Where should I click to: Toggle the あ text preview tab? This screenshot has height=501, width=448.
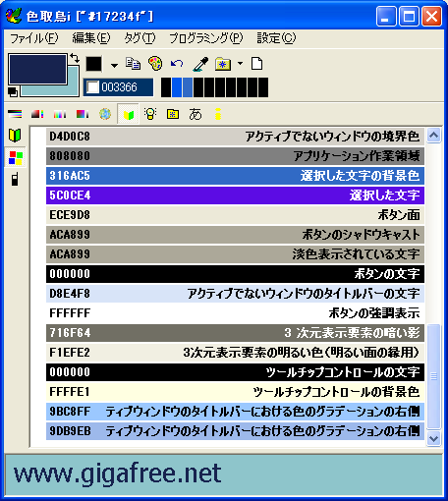point(196,114)
